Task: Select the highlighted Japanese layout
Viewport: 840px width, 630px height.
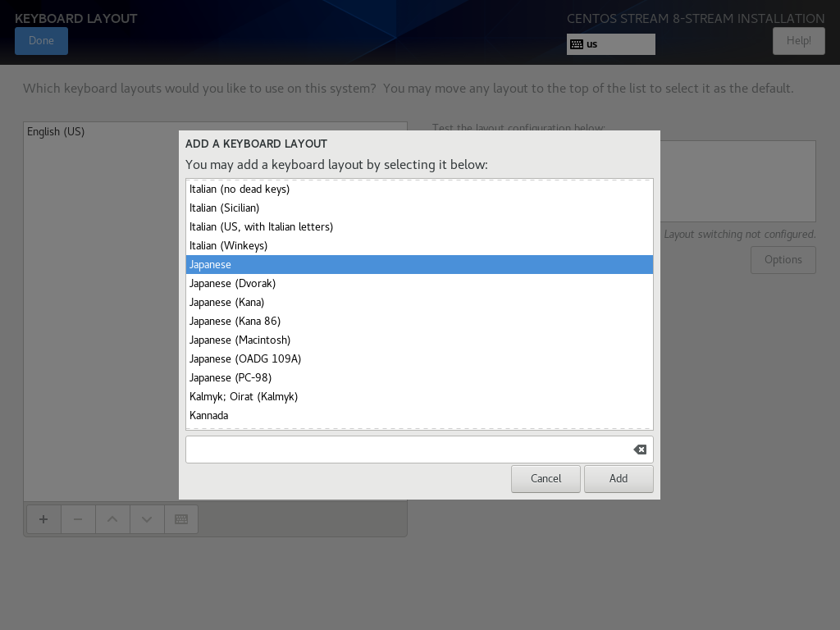Action: click(x=419, y=265)
